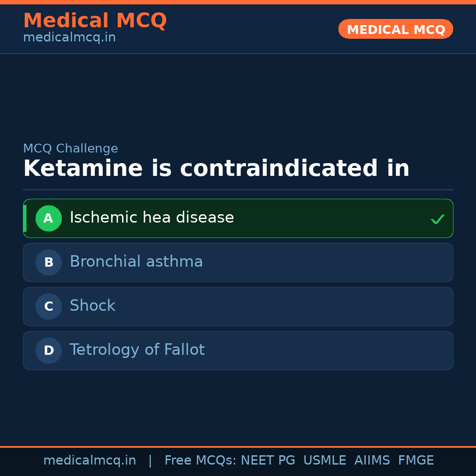This screenshot has height=476, width=476.
Task: Open the medicalmcq.in link in footer
Action: coord(89,461)
